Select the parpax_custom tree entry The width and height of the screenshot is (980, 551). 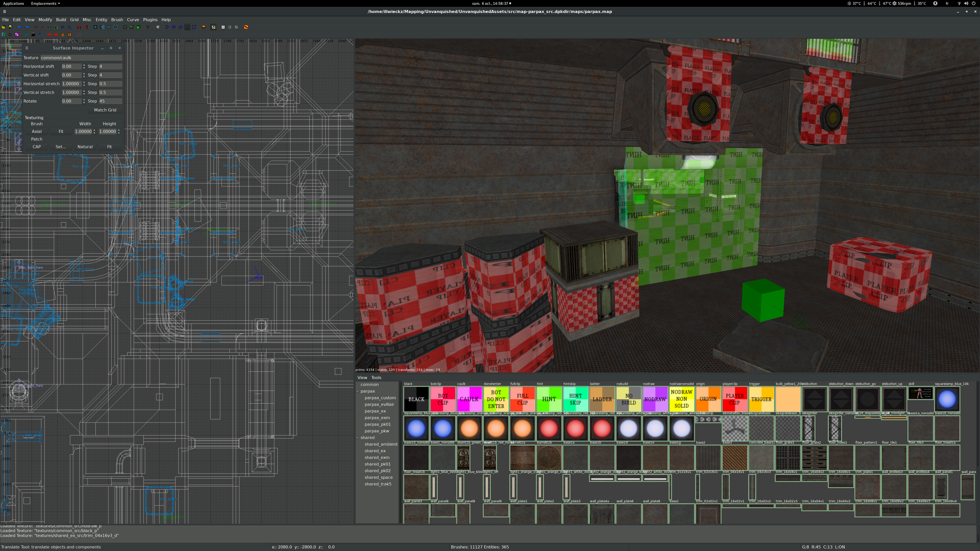click(x=380, y=398)
